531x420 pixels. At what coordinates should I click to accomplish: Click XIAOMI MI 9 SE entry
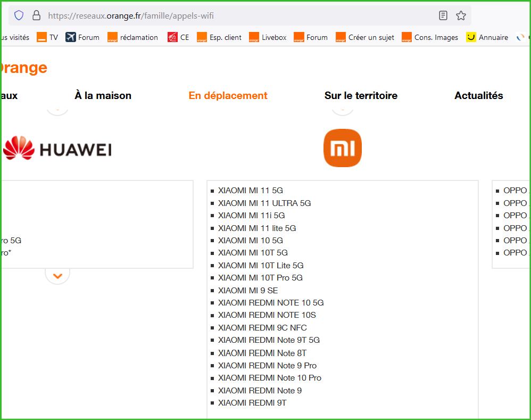(x=248, y=290)
